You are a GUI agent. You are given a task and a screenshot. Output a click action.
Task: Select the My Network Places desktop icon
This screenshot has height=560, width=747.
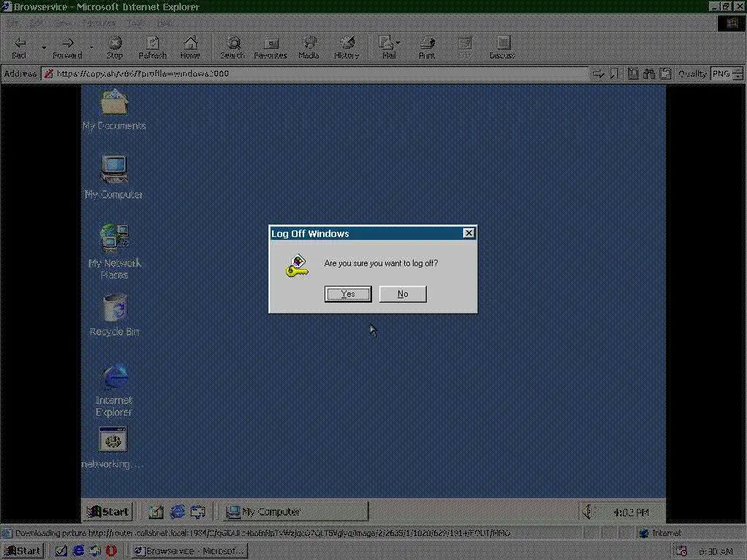(x=115, y=252)
